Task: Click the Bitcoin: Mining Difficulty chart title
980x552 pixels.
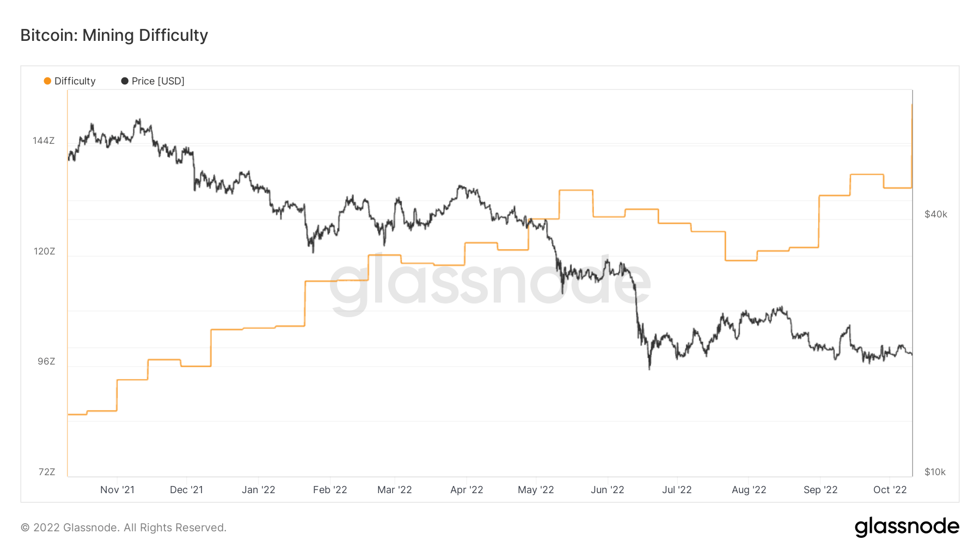Action: click(x=114, y=35)
